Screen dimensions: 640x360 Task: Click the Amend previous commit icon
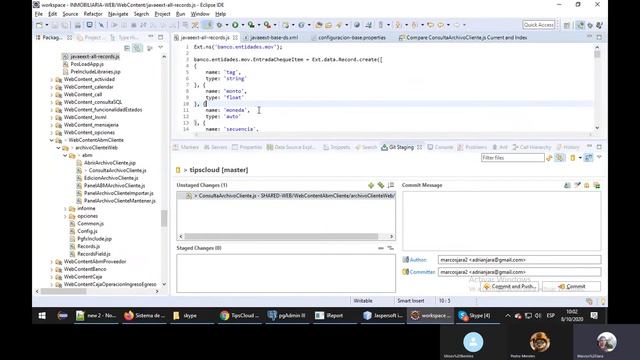pyautogui.click(x=567, y=185)
